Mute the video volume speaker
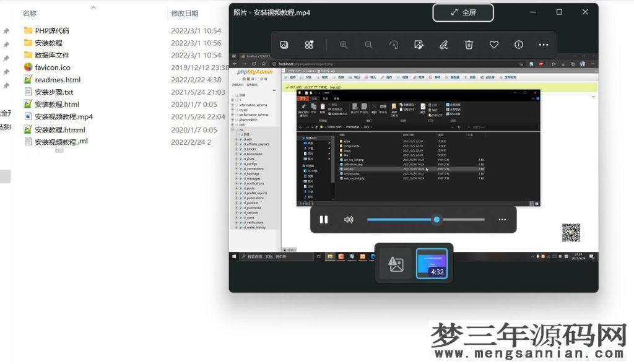 tap(349, 220)
